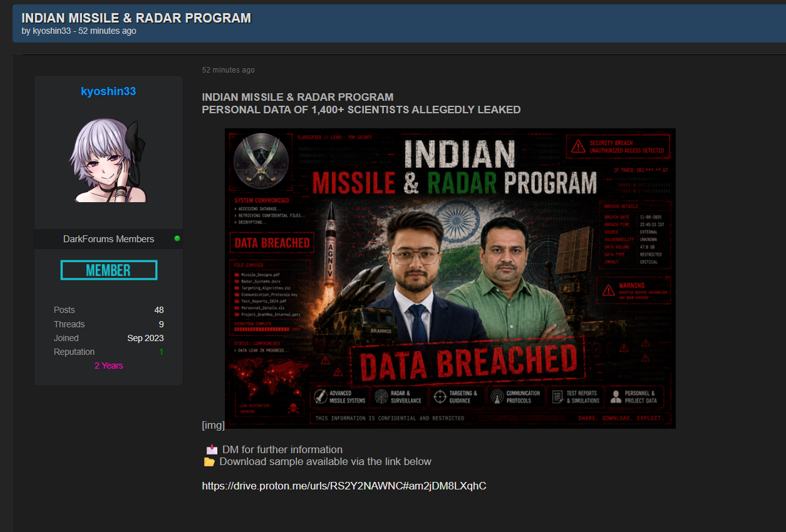
Task: Click the Joined date Sep 2023
Action: [x=145, y=338]
